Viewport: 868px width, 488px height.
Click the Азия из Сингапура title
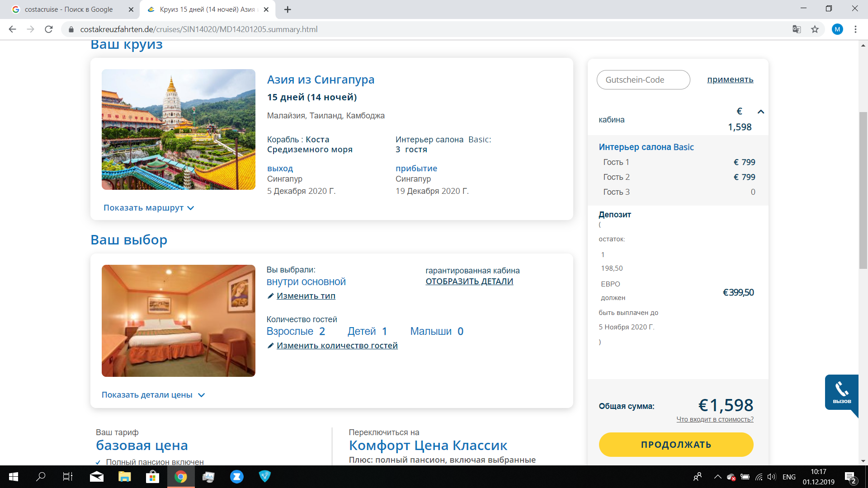[x=321, y=80]
